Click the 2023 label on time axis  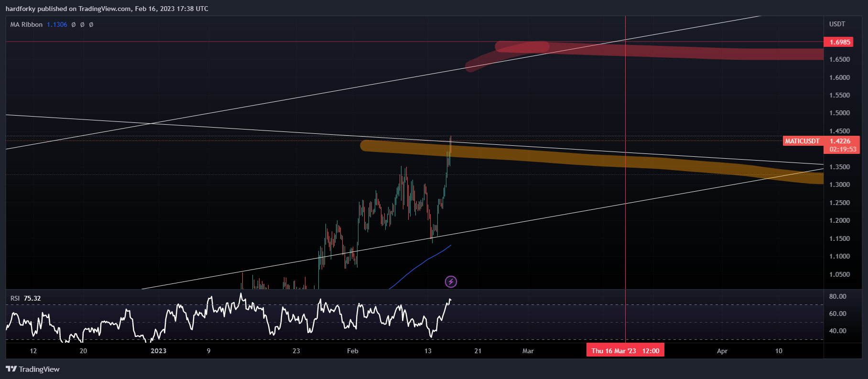pyautogui.click(x=159, y=351)
